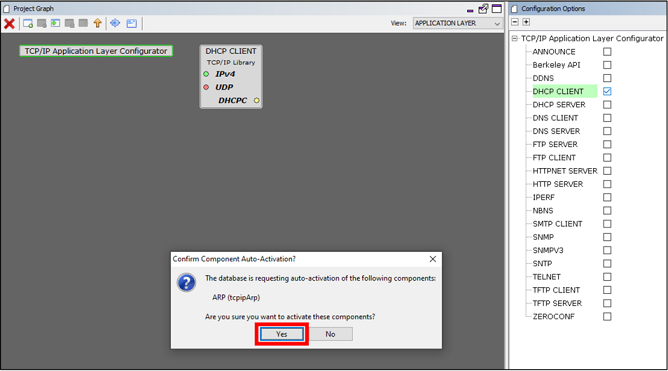Select the Berkeley API label in the tree
The image size is (668, 371).
(556, 65)
